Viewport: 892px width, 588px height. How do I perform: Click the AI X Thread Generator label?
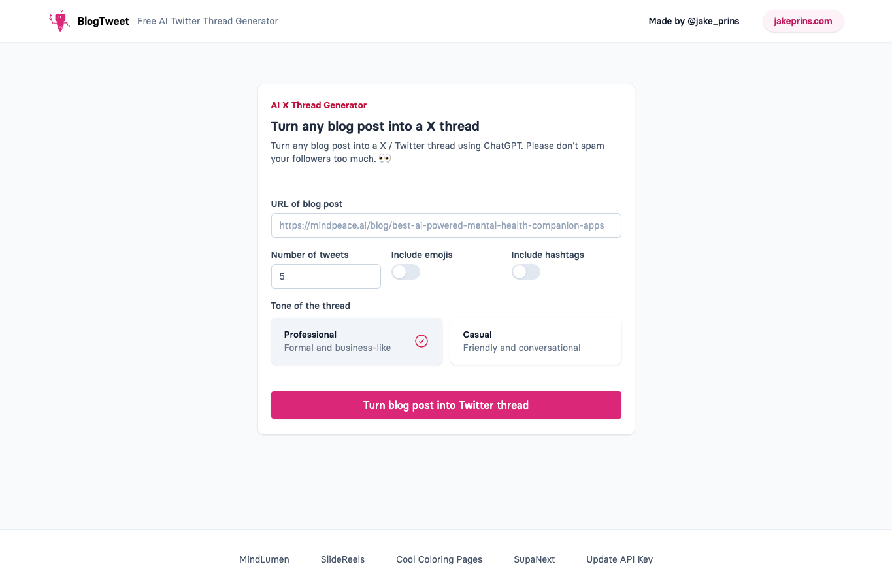[x=319, y=105]
